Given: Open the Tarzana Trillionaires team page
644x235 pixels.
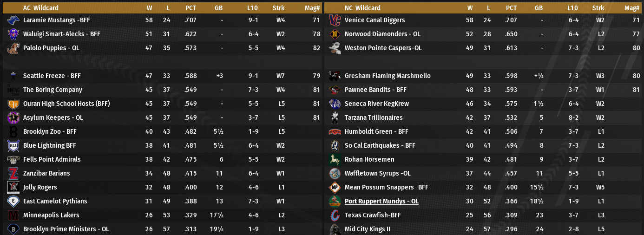Looking at the screenshot, I should click(374, 118).
